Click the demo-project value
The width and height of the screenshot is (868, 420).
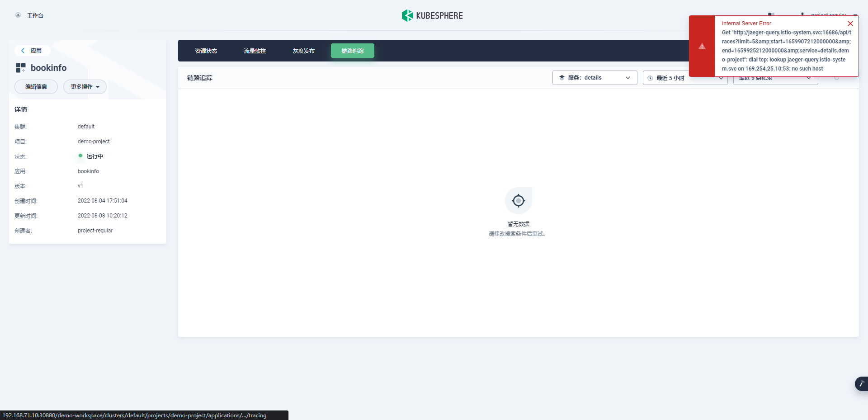(94, 142)
